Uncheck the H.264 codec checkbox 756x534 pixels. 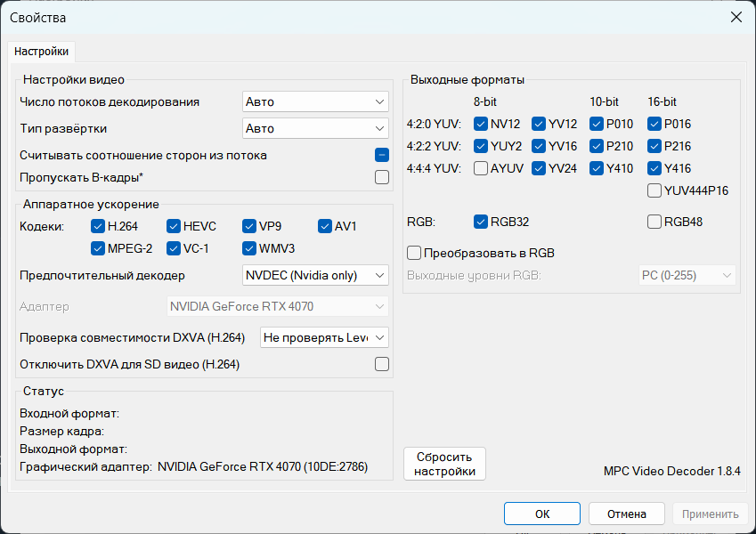coord(98,226)
